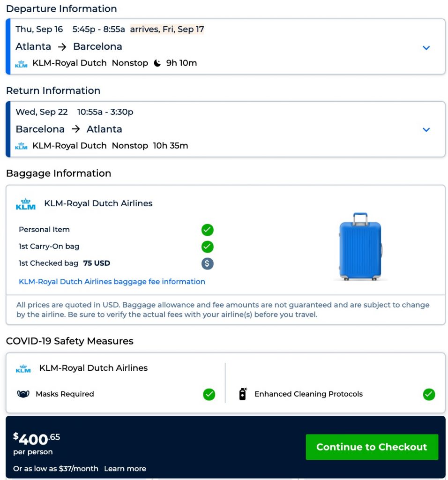
Task: Click KLM logo in COVID-19 Safety Measures
Action: [x=23, y=368]
